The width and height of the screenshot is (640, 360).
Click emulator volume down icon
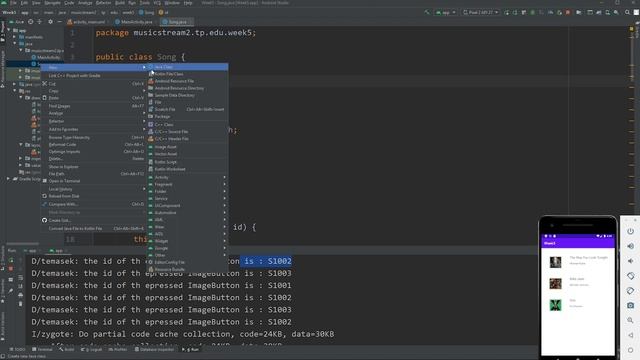point(630,261)
